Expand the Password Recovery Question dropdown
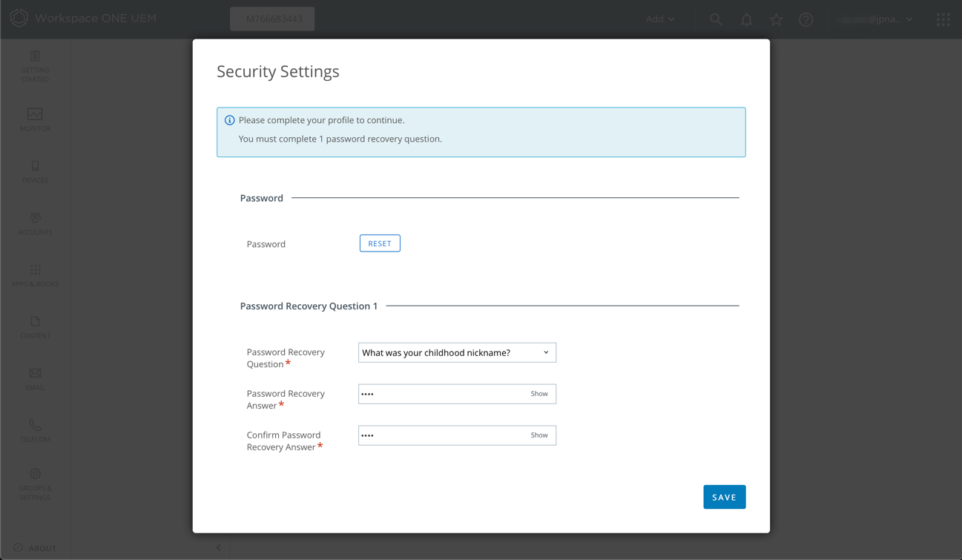 point(457,352)
